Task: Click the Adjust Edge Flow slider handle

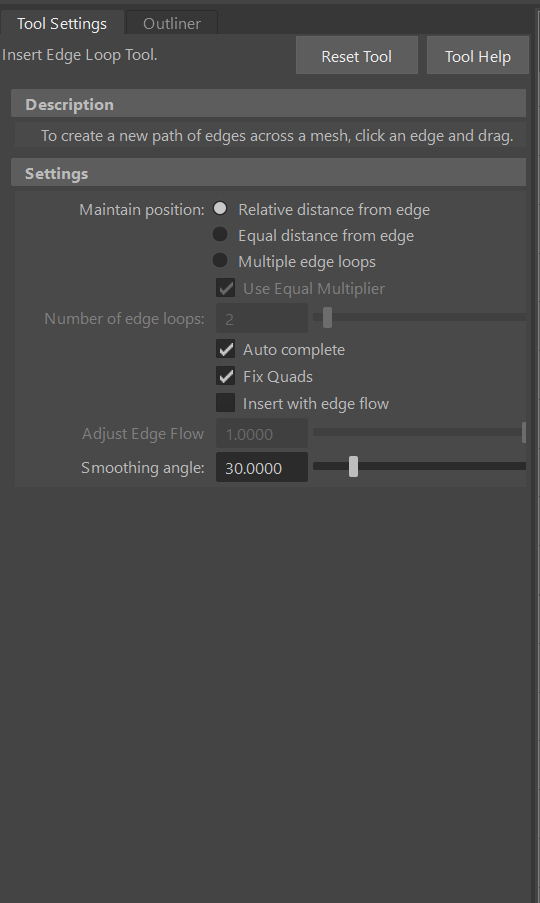Action: (524, 432)
